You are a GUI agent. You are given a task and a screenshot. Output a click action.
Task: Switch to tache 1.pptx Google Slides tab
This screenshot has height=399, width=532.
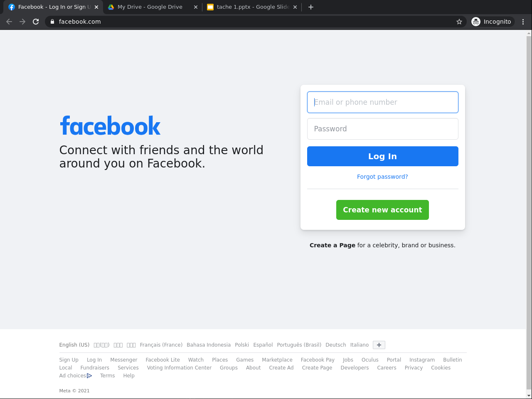pyautogui.click(x=252, y=7)
